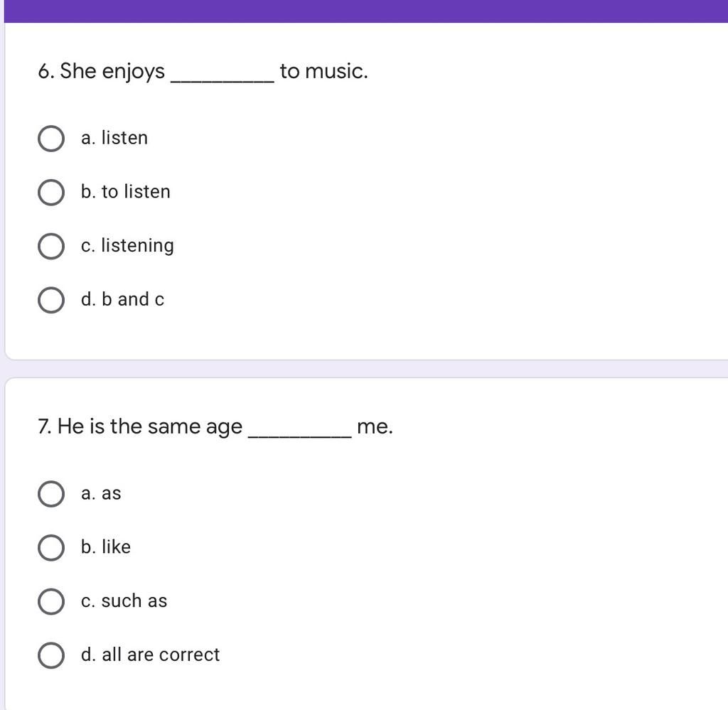
Task: Click the 'd. b and c' label text
Action: 122,299
